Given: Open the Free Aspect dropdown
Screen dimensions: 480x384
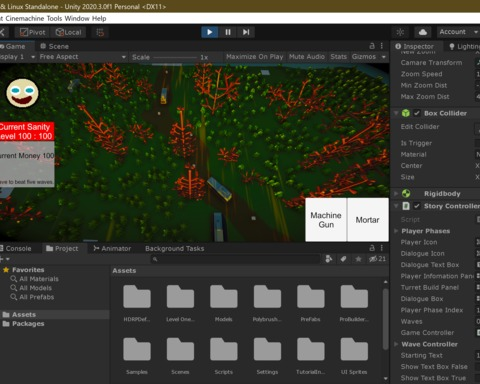Looking at the screenshot, I should point(82,57).
